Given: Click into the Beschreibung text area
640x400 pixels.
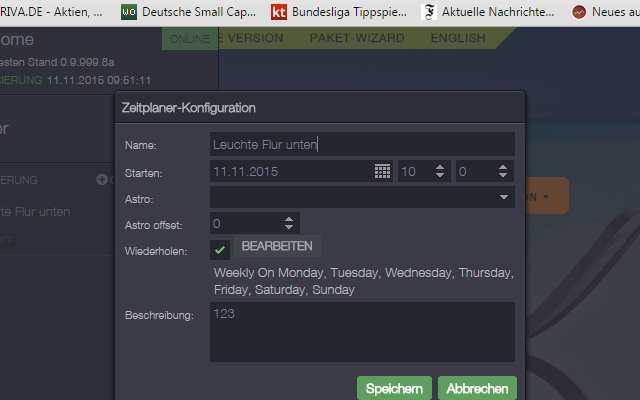Looking at the screenshot, I should (362, 332).
